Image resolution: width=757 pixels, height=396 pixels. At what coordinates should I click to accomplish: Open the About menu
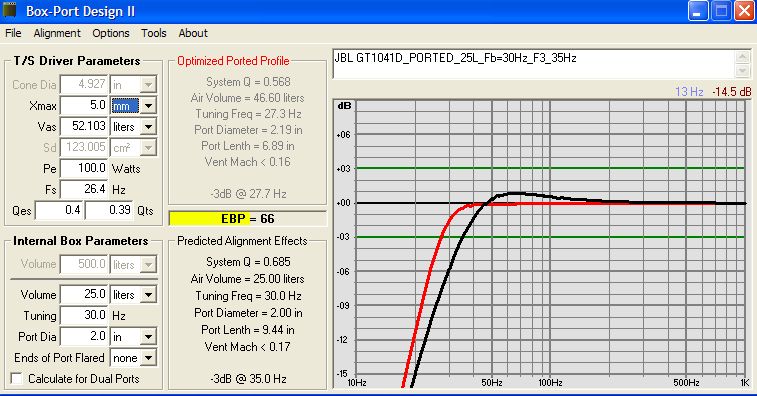(x=193, y=33)
